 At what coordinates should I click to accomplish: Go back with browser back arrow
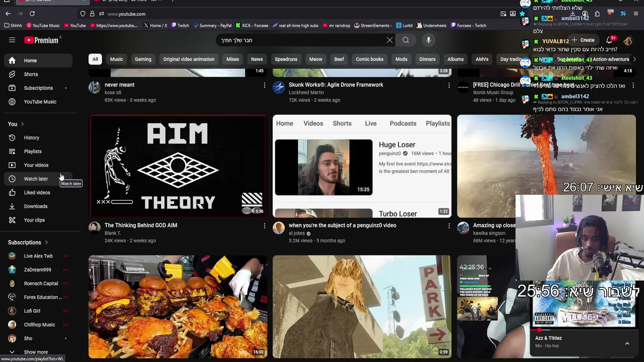pos(8,14)
